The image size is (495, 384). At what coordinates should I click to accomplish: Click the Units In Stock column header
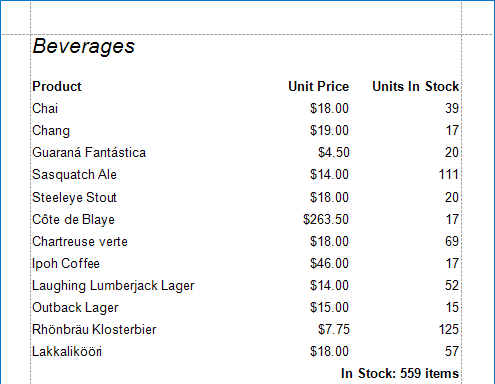pyautogui.click(x=415, y=86)
